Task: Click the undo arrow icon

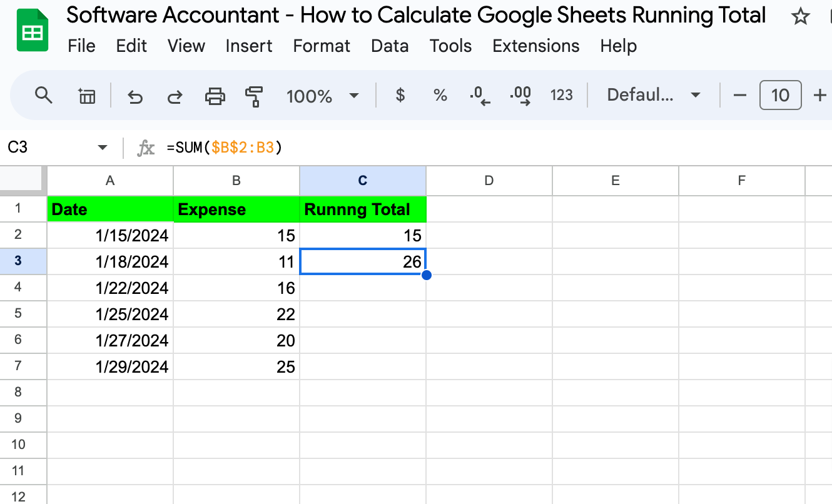Action: (135, 96)
